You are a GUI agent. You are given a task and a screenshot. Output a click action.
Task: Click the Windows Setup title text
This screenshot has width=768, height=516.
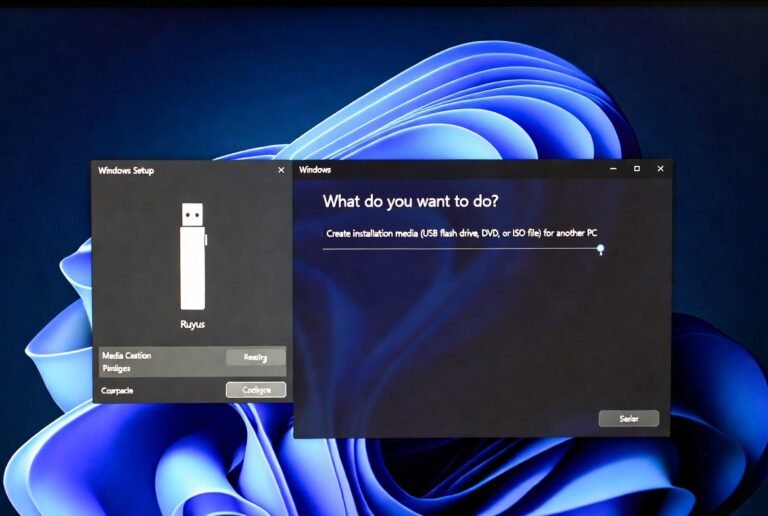(x=126, y=170)
